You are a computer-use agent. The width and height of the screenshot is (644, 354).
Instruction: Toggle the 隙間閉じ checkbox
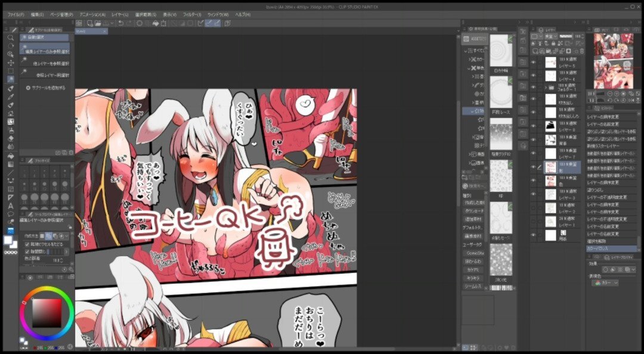[x=27, y=251]
